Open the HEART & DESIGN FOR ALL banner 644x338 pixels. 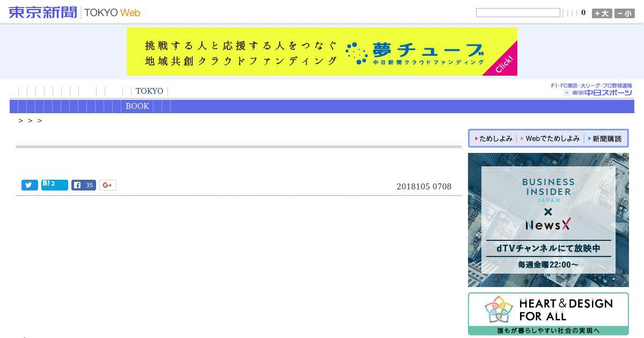[x=548, y=314]
